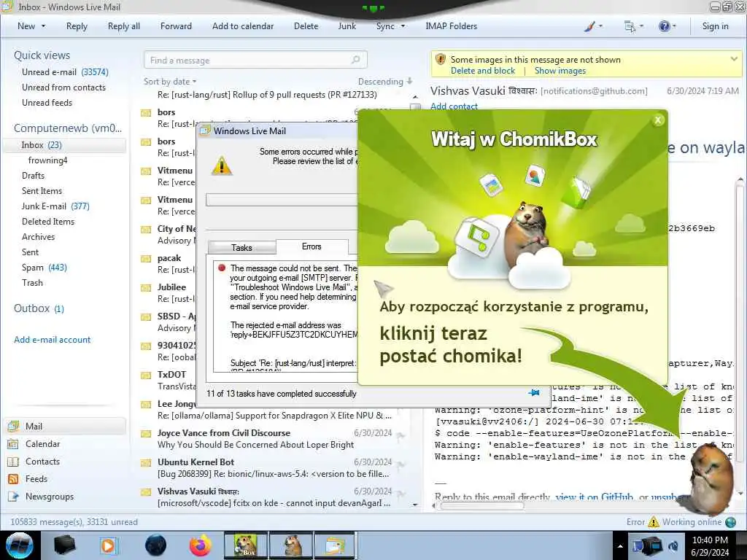The height and width of the screenshot is (560, 747).
Task: Open the Unread e-mail (33574) quick view
Action: pyautogui.click(x=65, y=72)
